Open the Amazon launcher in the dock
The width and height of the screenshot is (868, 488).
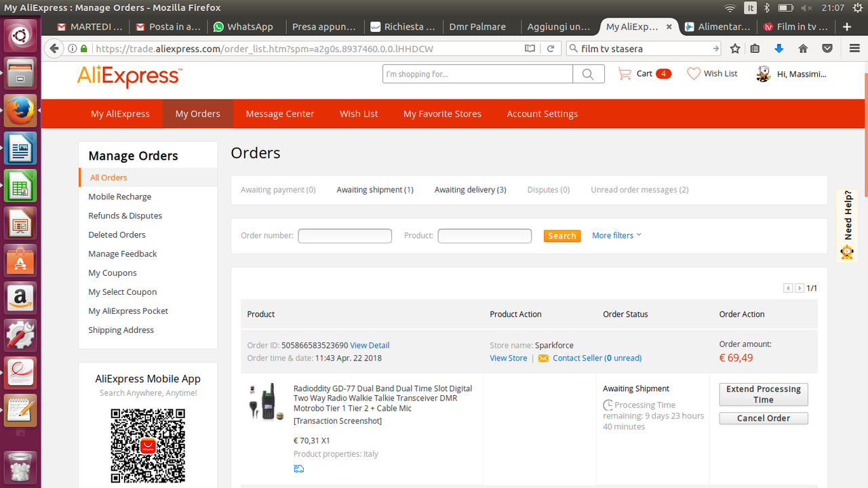[x=20, y=298]
